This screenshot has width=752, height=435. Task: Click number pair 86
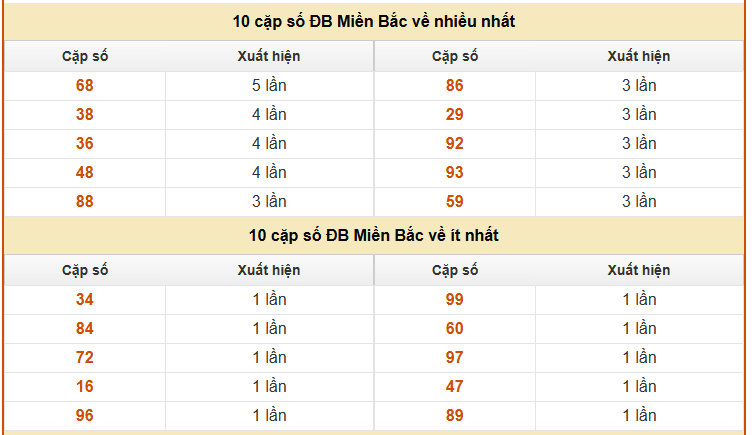coord(454,86)
